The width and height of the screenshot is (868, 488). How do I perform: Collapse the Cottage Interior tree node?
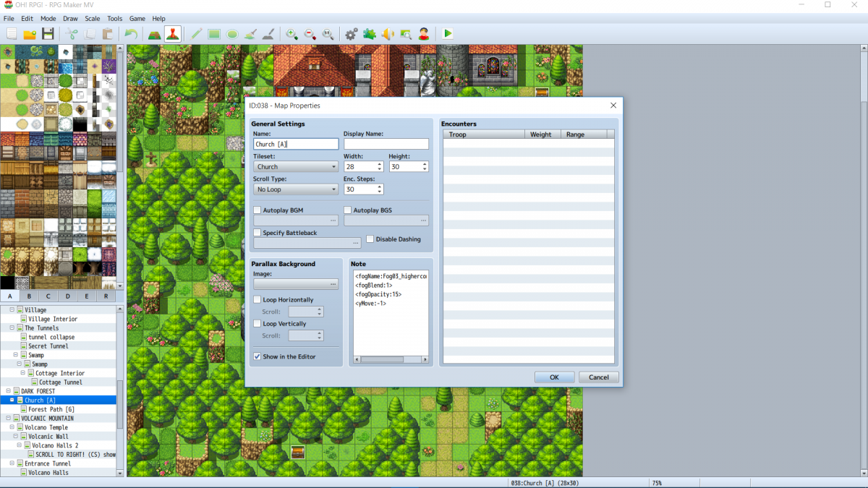click(23, 373)
